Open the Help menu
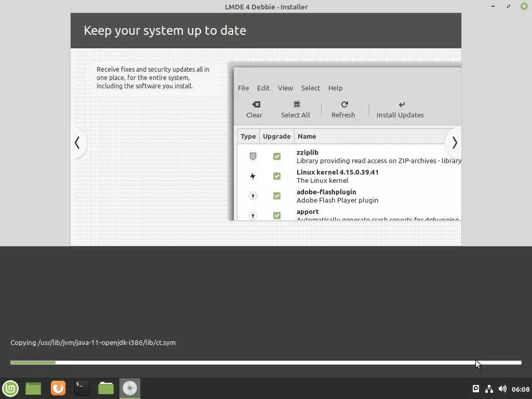This screenshot has height=399, width=532. tap(335, 88)
